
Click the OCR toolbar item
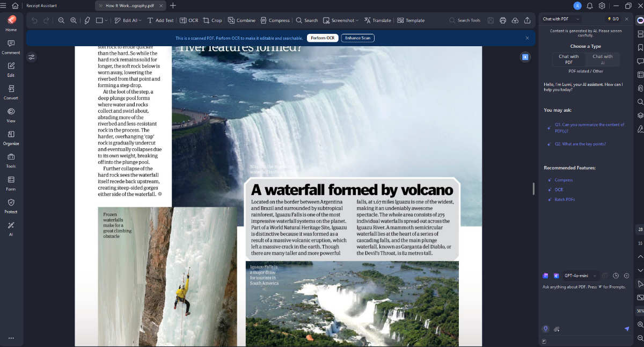click(189, 20)
